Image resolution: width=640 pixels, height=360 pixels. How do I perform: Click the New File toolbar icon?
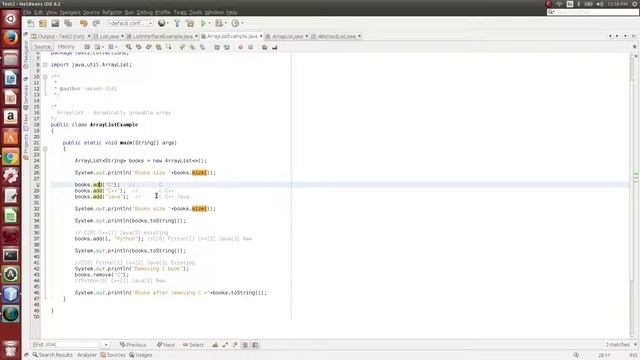point(31,24)
